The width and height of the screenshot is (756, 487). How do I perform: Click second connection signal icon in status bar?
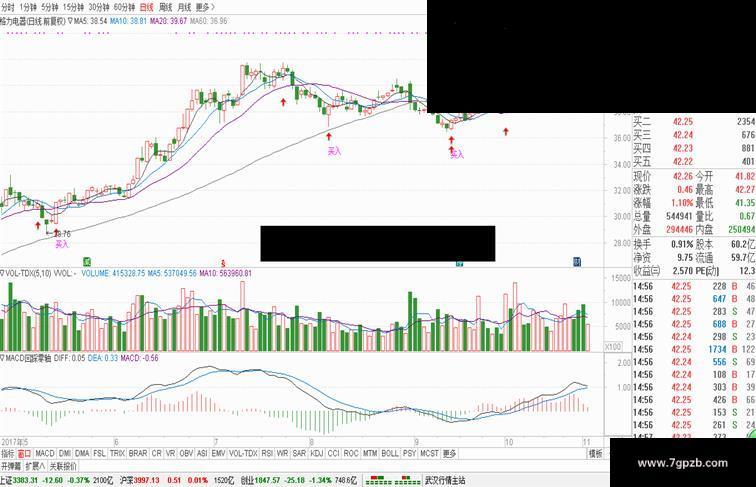click(408, 480)
